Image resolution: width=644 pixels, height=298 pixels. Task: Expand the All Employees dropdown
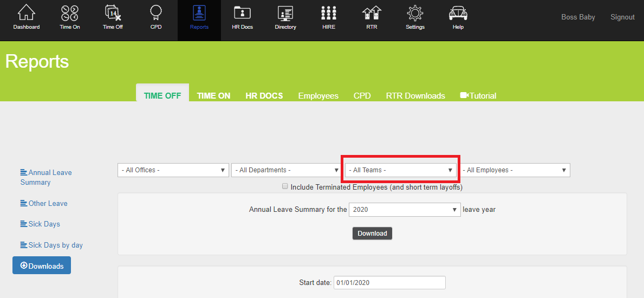(514, 170)
